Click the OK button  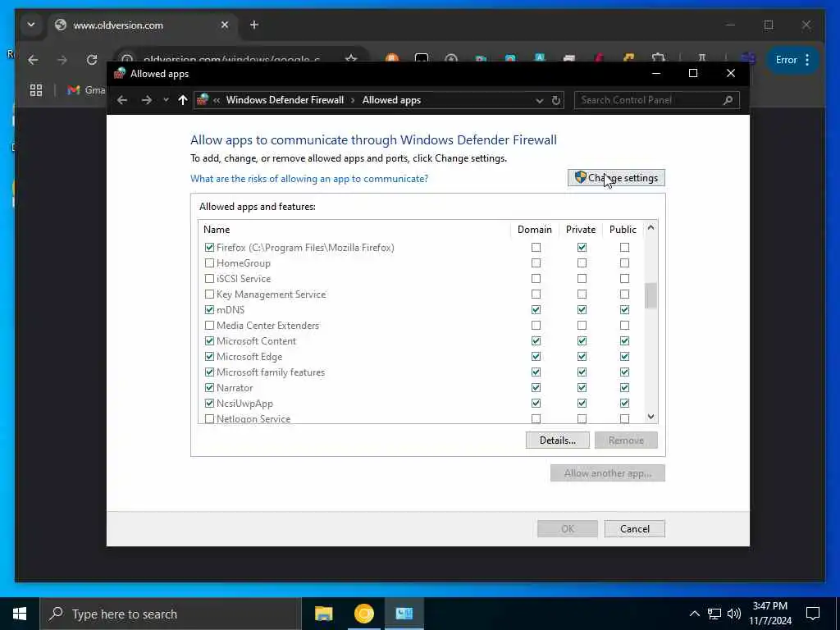point(568,529)
